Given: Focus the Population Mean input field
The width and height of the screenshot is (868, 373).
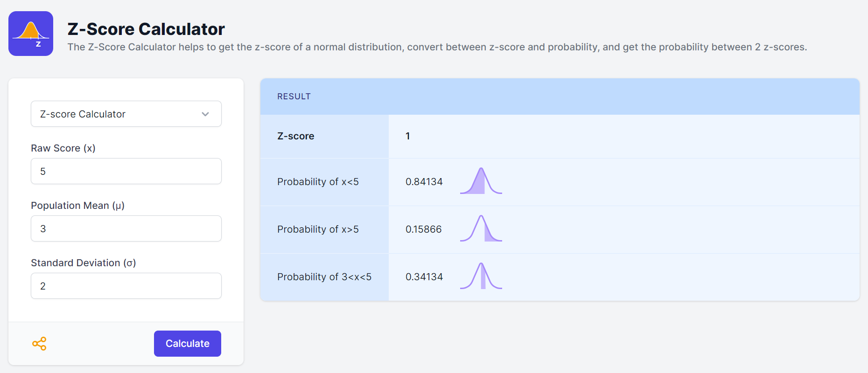Looking at the screenshot, I should (x=126, y=228).
